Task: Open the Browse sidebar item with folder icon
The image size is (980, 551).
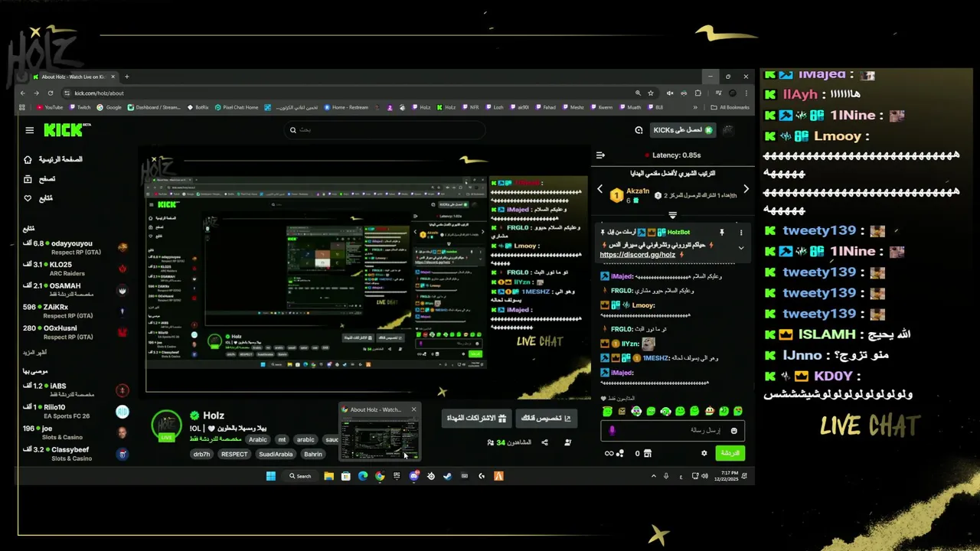Action: click(x=40, y=179)
